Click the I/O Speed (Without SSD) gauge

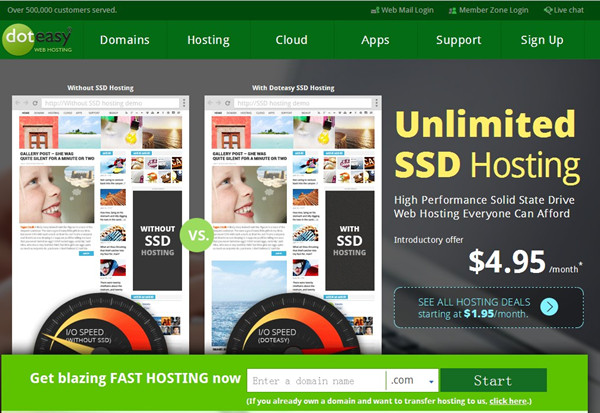coord(101,325)
